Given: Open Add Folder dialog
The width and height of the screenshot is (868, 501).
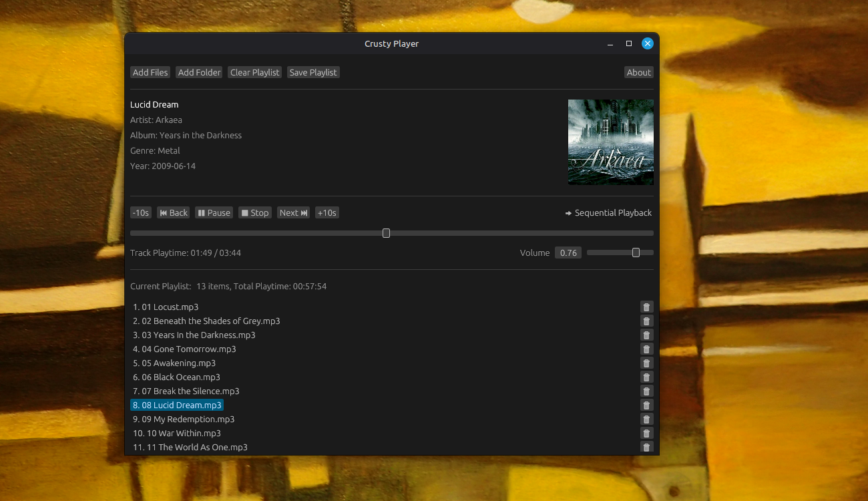Looking at the screenshot, I should pos(199,73).
